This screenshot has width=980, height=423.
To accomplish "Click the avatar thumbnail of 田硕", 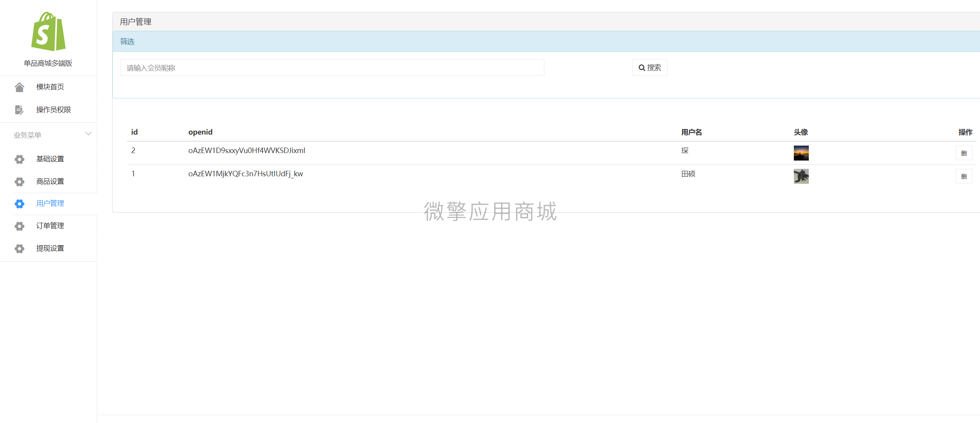I will 801,176.
